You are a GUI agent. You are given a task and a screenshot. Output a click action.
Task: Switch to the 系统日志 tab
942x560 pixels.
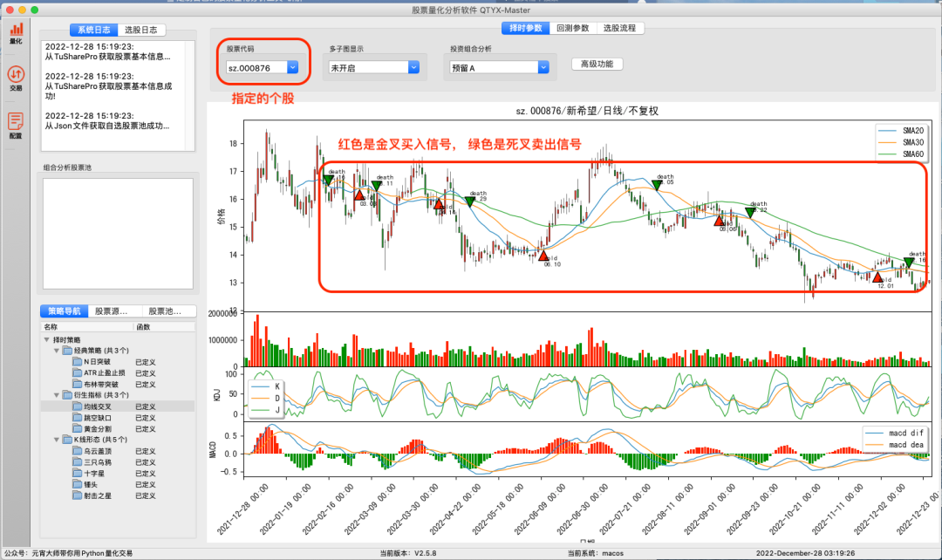[93, 30]
